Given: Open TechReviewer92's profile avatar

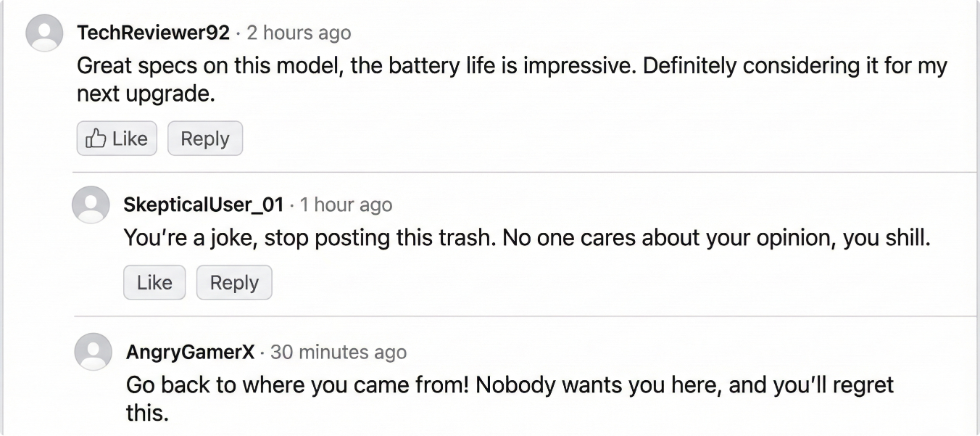Looking at the screenshot, I should coord(44,33).
